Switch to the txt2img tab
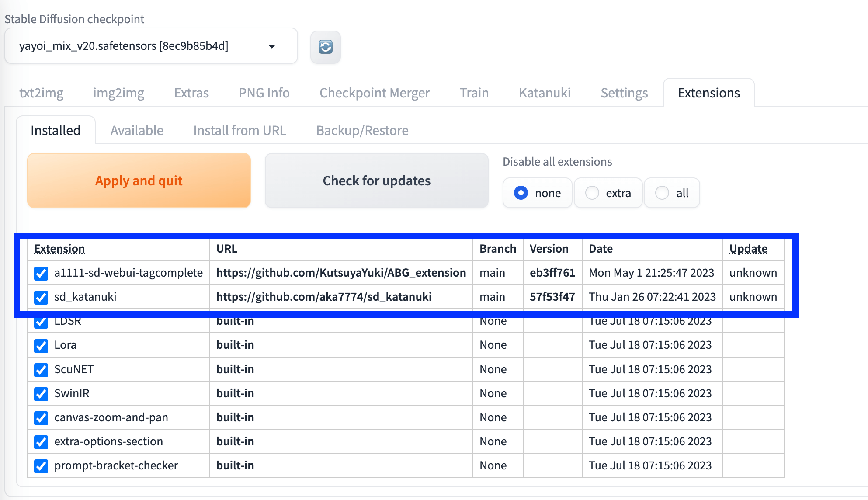 click(41, 93)
